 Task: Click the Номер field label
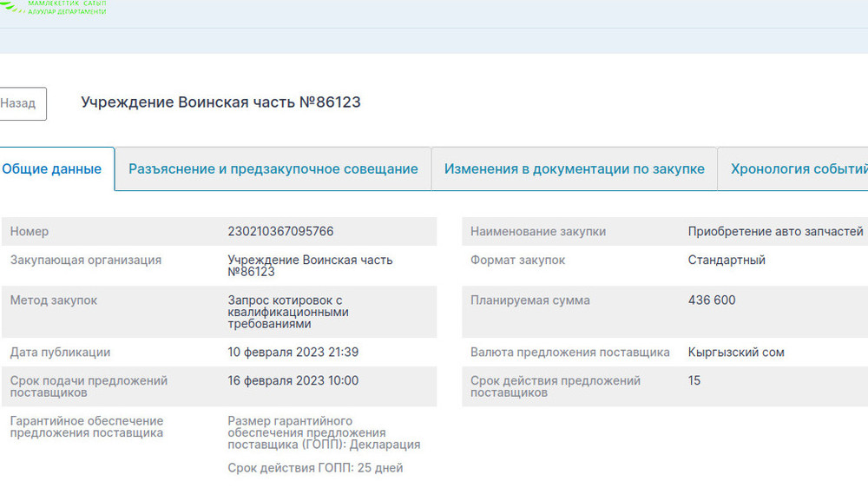click(x=30, y=232)
